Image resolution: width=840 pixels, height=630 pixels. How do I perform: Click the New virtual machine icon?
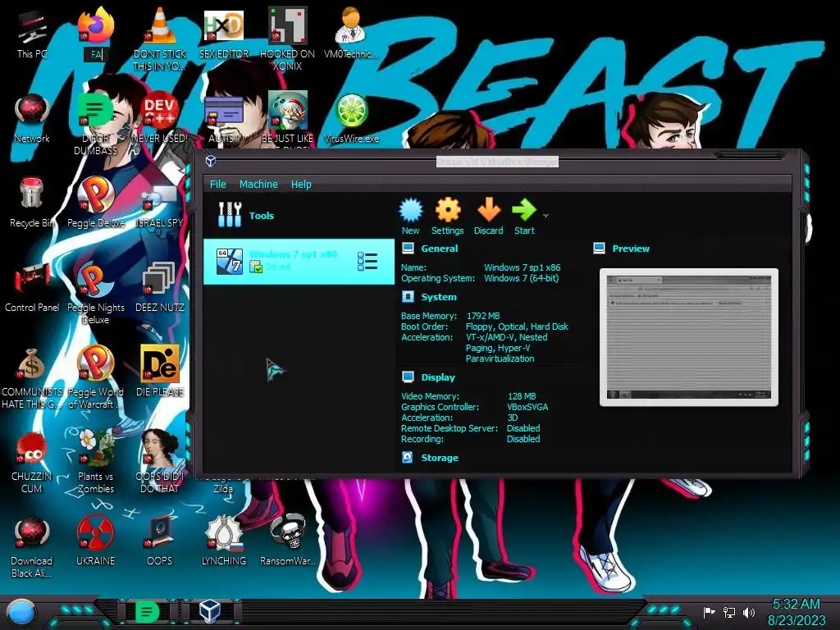point(411,216)
